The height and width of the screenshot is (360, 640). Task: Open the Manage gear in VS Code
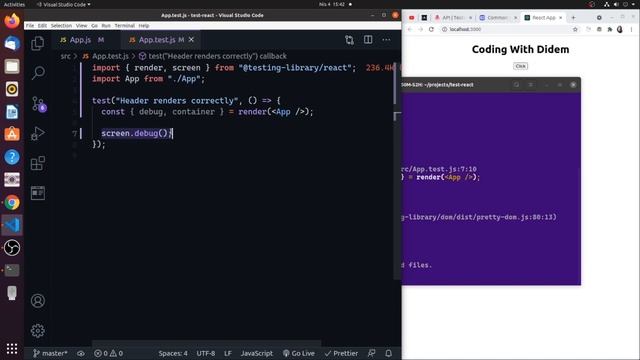38,331
